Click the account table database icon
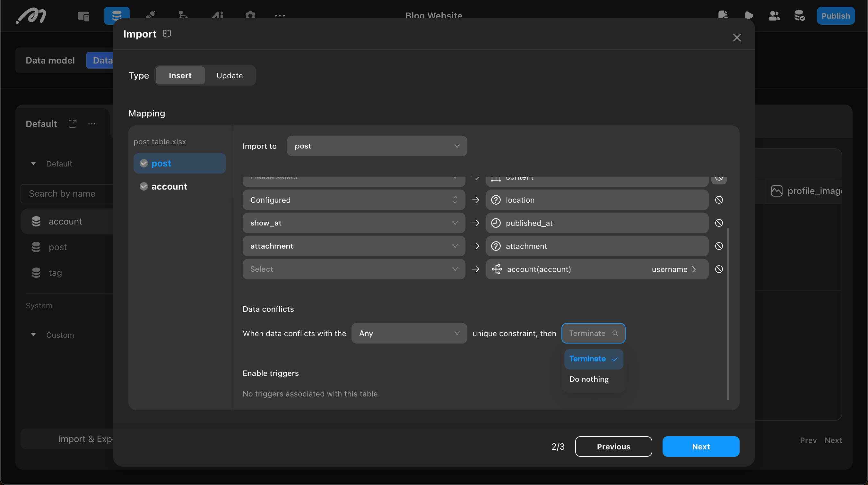 click(36, 221)
